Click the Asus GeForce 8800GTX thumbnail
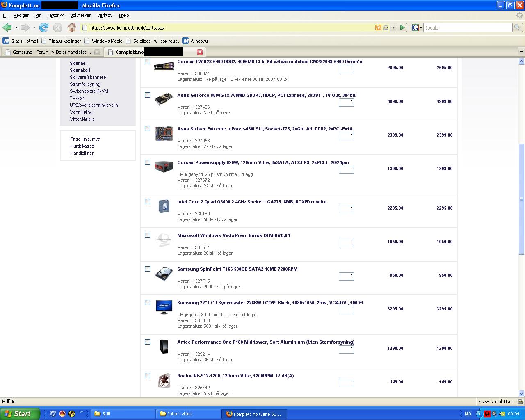The image size is (525, 420). [164, 100]
